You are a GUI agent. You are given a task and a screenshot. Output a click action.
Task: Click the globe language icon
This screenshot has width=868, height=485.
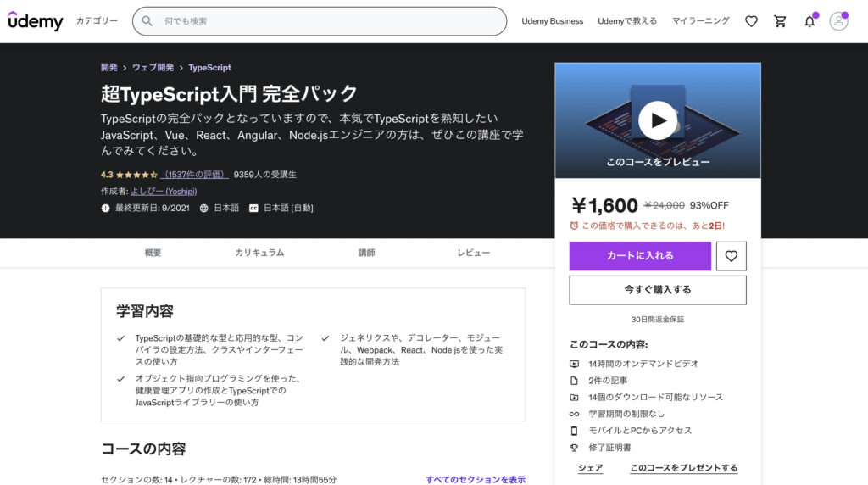[203, 209]
